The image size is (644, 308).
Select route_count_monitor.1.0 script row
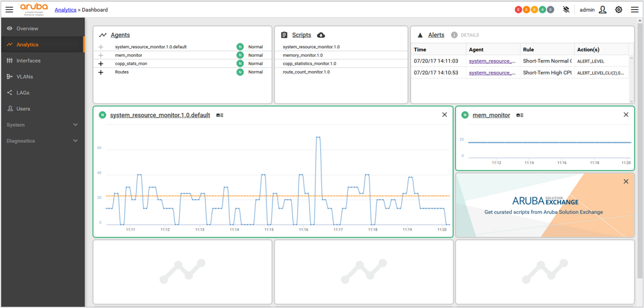point(341,72)
